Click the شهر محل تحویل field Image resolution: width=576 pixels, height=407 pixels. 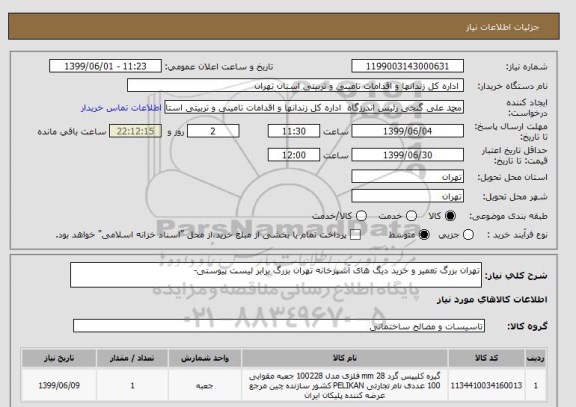point(407,196)
